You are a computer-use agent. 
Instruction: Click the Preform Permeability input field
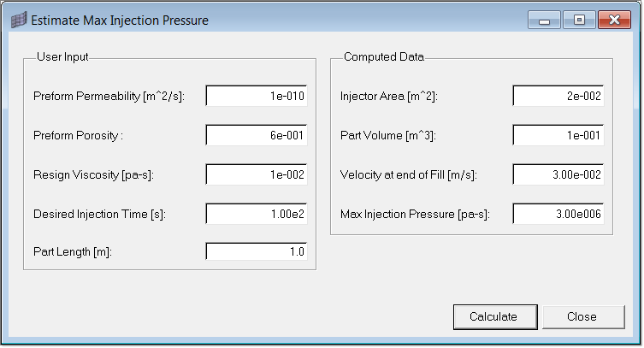click(x=257, y=97)
